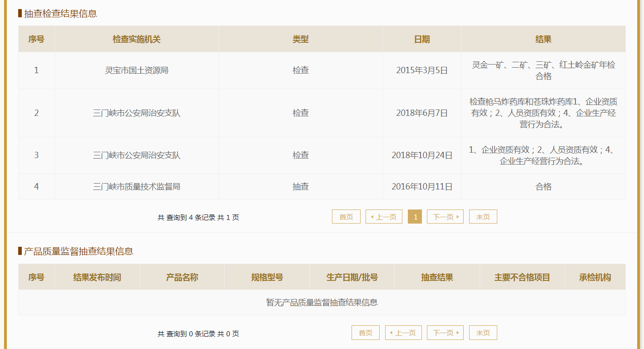Viewport: 644px width, 349px height.
Task: Click the 承检机构 column header
Action: 595,277
